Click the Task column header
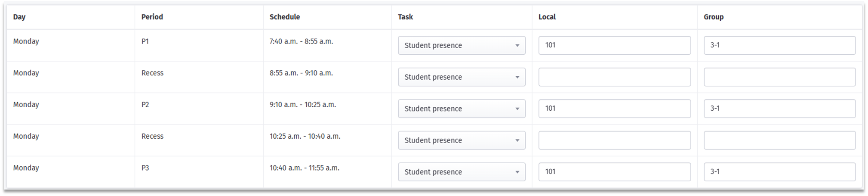 coord(405,17)
